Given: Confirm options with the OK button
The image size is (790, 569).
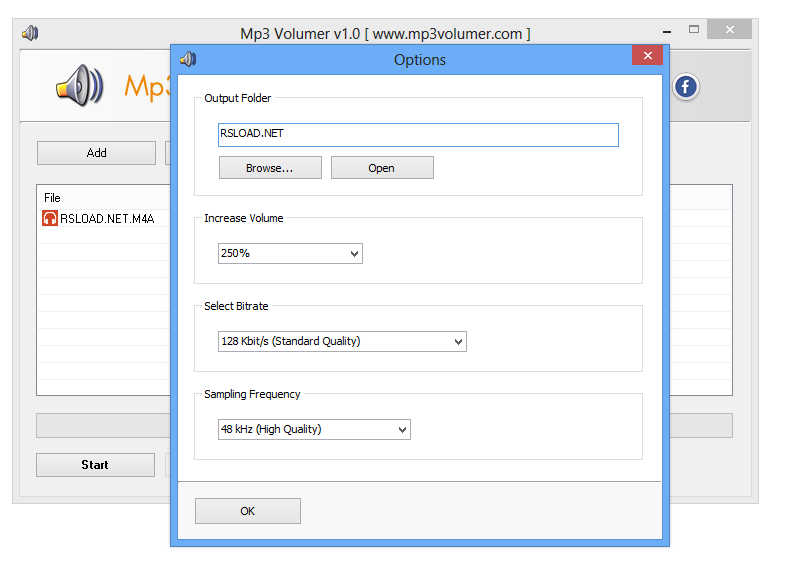Looking at the screenshot, I should 248,511.
